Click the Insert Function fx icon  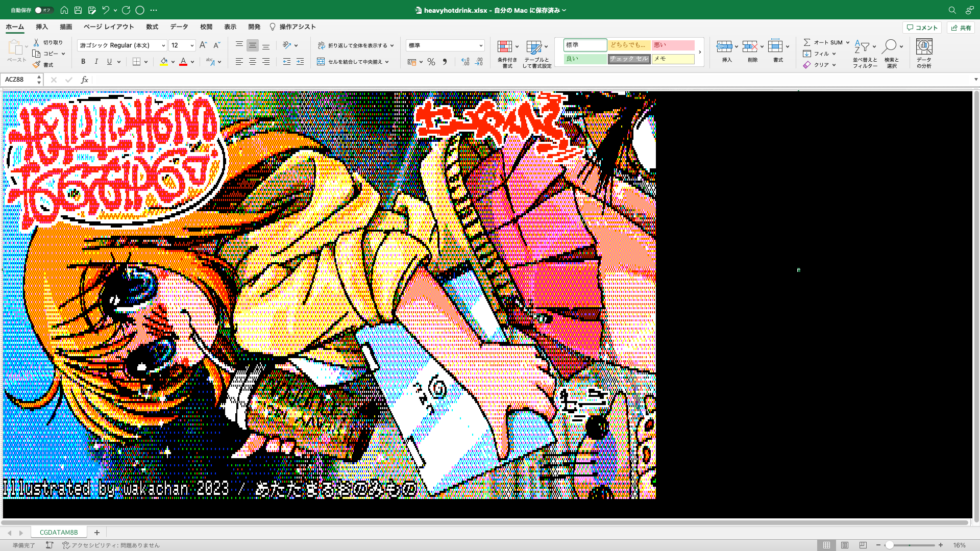pos(85,80)
